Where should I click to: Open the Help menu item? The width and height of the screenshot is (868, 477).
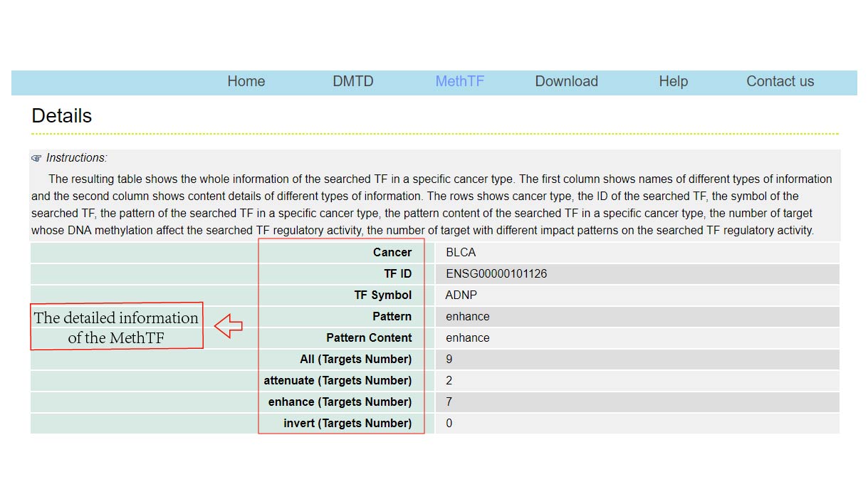point(673,81)
